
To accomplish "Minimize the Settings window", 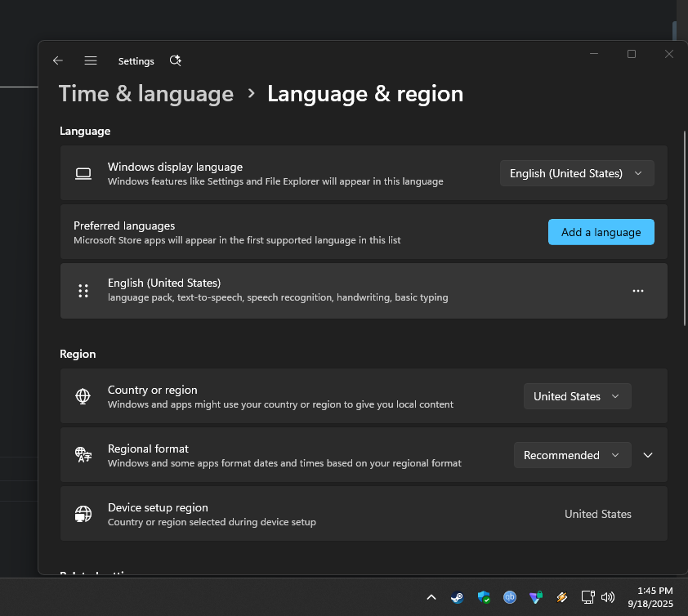I will pos(594,54).
